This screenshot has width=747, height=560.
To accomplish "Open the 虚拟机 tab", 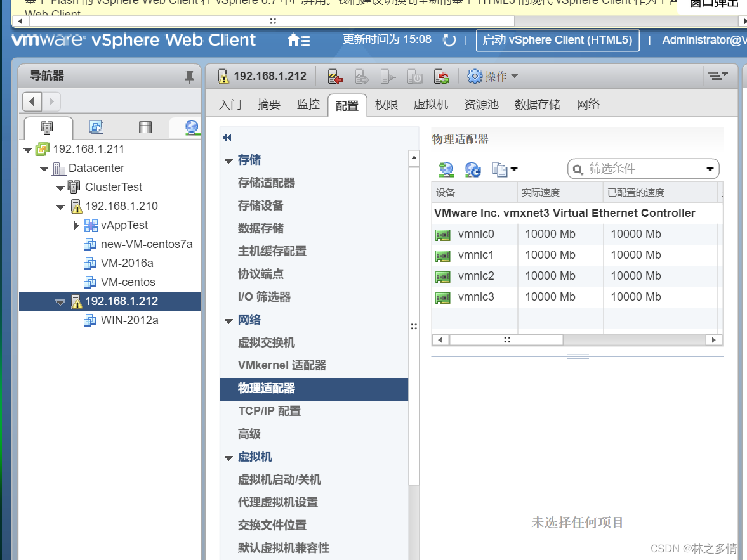I will (x=431, y=105).
